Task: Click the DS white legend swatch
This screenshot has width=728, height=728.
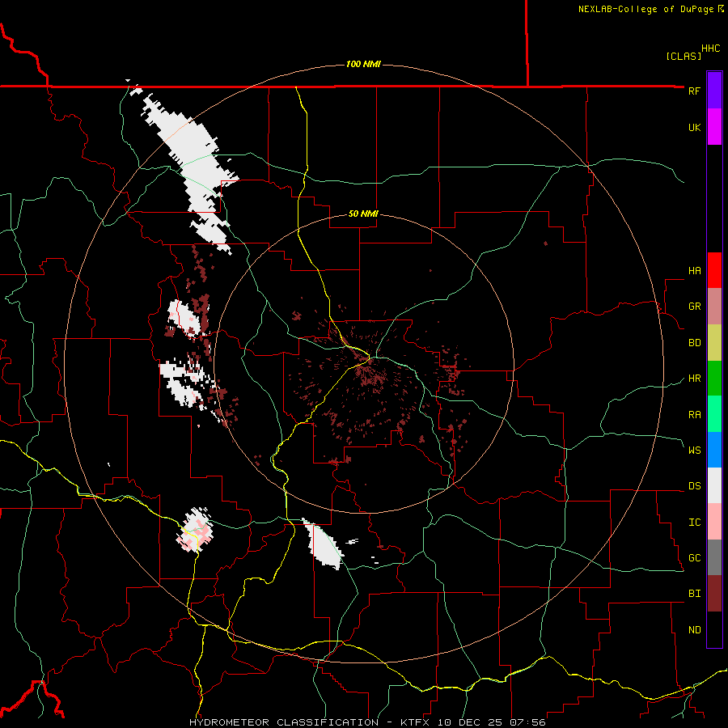Action: pyautogui.click(x=714, y=485)
